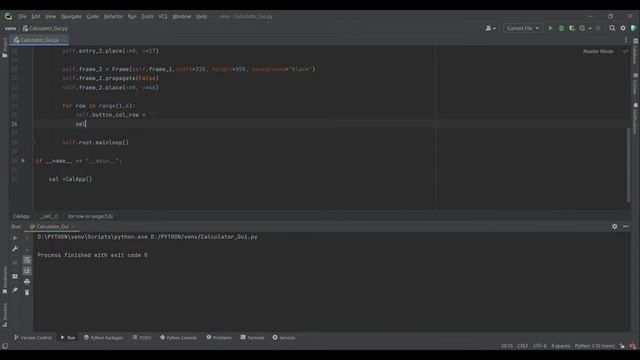This screenshot has height=360, width=640.
Task: Click venv breadcrumb in navigation bar
Action: (x=10, y=28)
